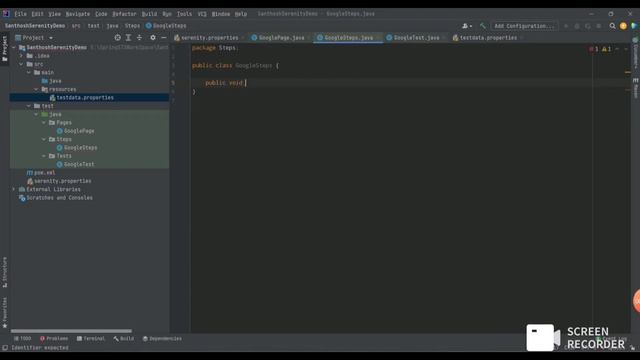Collapse the Steps package

tap(44, 139)
